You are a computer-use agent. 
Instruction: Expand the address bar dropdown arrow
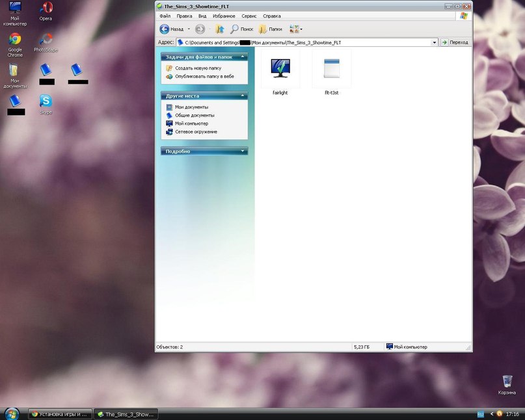tap(435, 42)
